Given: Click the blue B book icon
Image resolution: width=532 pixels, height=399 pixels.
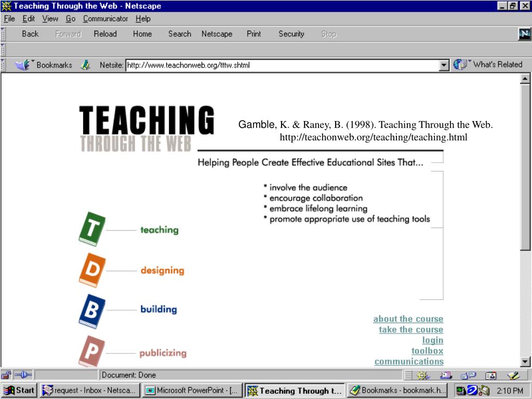Looking at the screenshot, I should click(x=92, y=311).
